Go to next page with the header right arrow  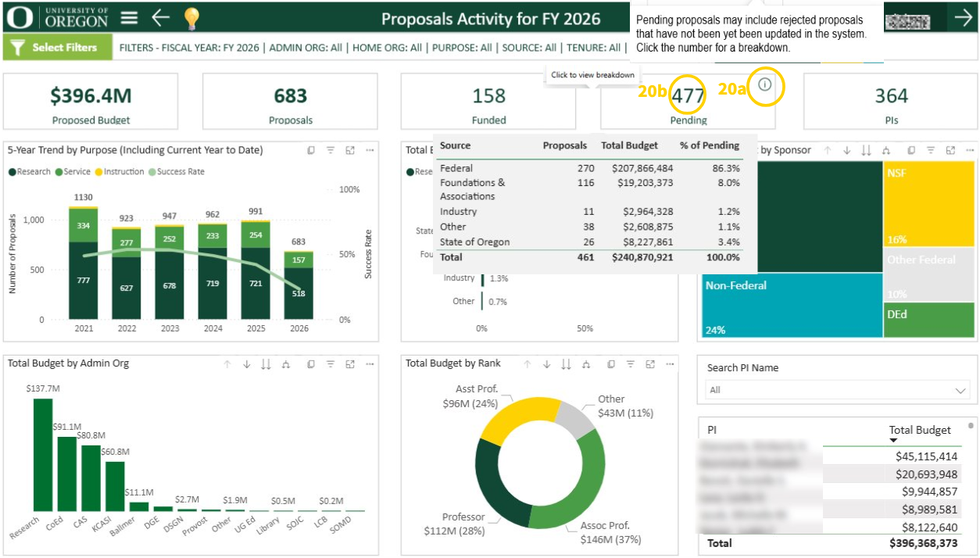pyautogui.click(x=964, y=18)
